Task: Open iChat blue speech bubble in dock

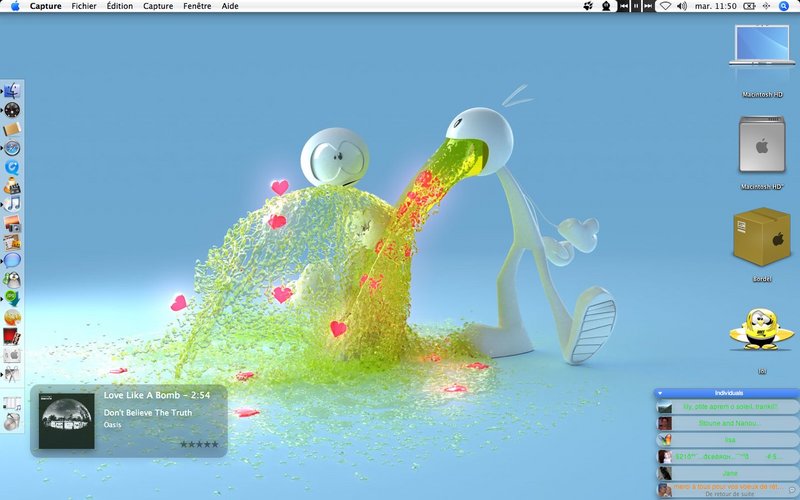Action: [12, 260]
